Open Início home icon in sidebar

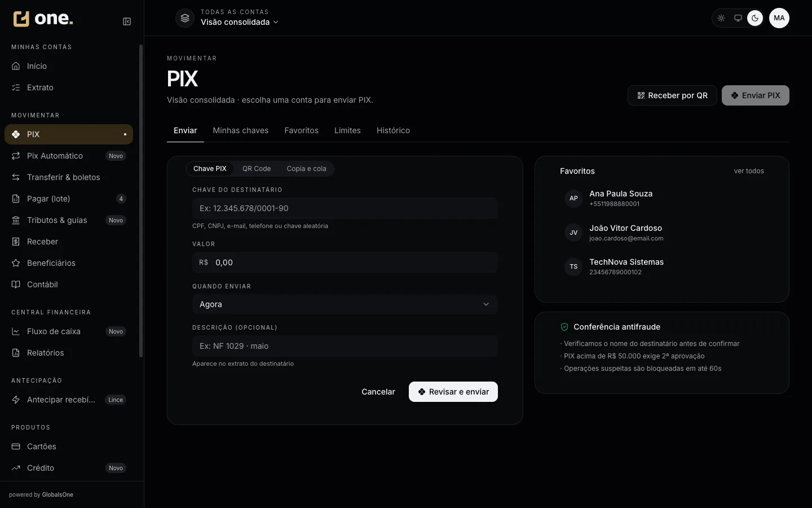(16, 66)
